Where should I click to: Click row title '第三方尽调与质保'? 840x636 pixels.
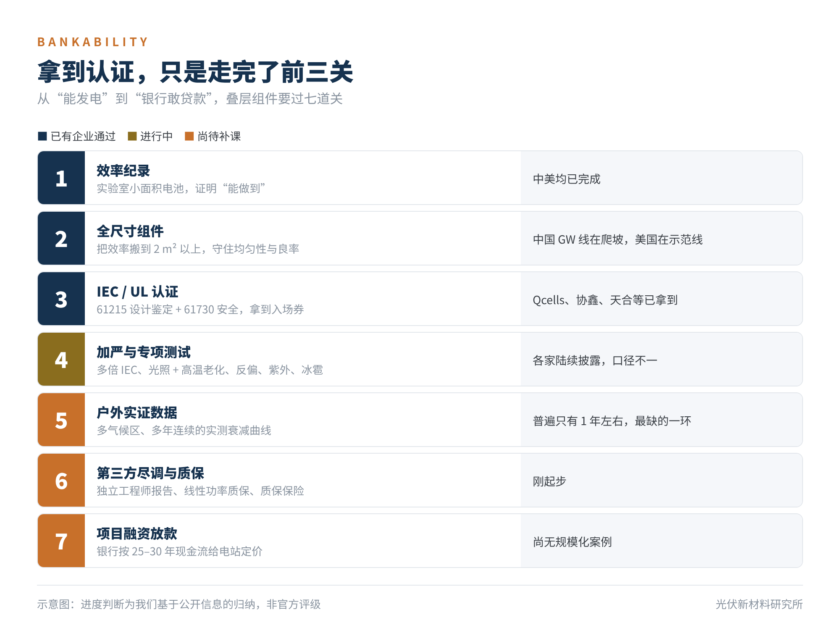(x=150, y=473)
